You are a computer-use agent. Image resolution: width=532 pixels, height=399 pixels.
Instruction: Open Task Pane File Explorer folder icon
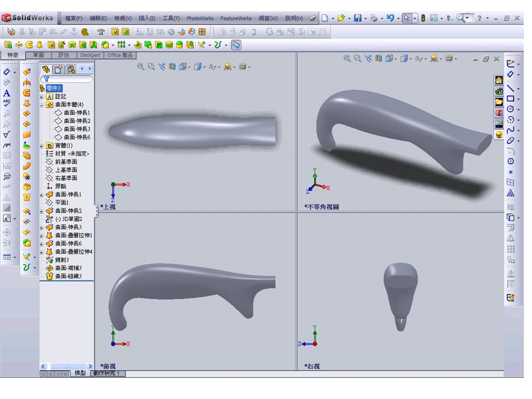pyautogui.click(x=499, y=102)
